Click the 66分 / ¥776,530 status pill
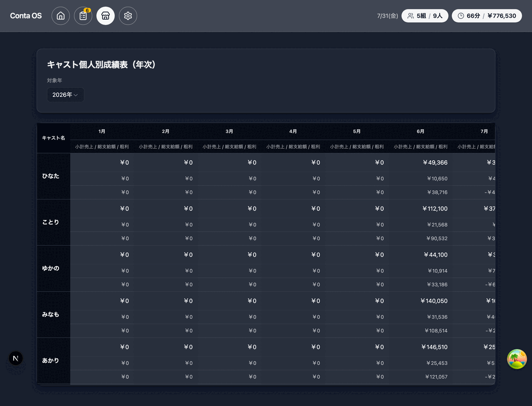 pyautogui.click(x=487, y=16)
